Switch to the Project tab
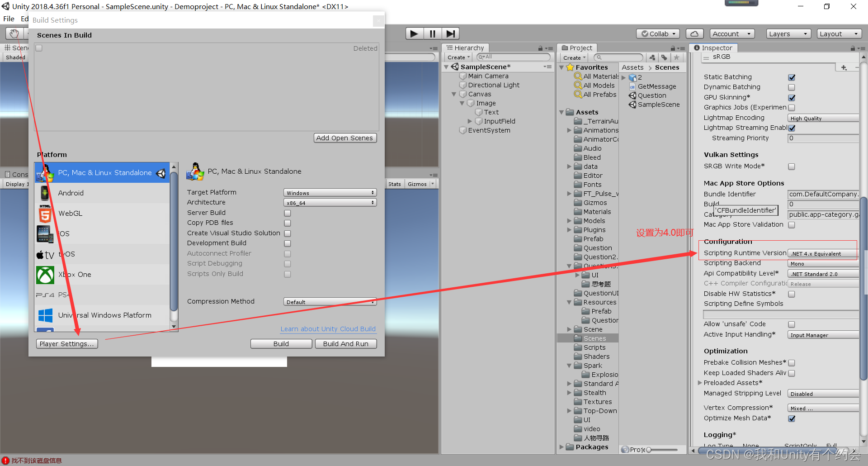The height and width of the screenshot is (466, 868). tap(576, 48)
